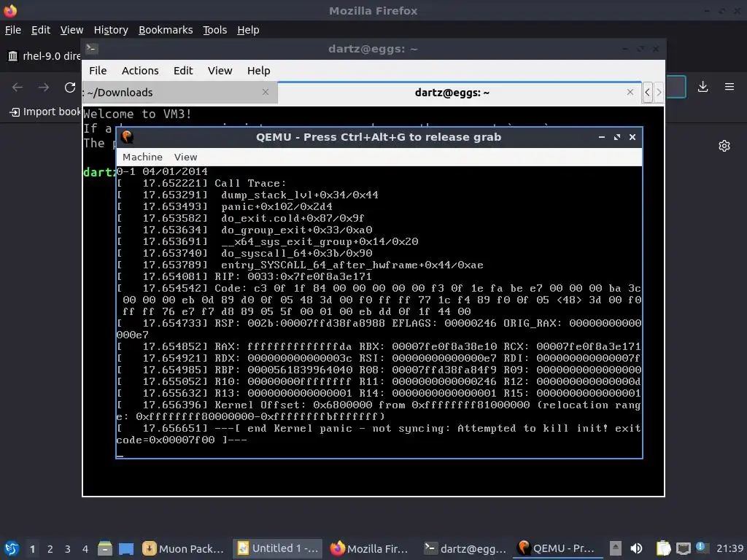This screenshot has height=560, width=747.
Task: Click 'Welcome to VM3!' terminal text
Action: (x=137, y=114)
